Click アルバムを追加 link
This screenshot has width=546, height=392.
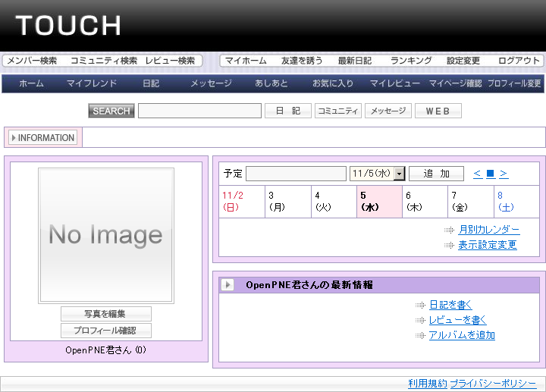(x=462, y=335)
